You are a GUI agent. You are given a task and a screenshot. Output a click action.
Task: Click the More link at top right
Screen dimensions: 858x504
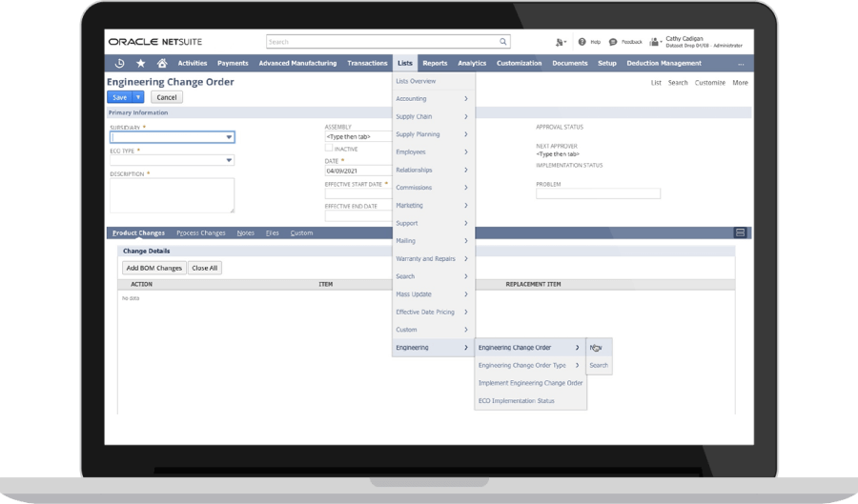[740, 83]
